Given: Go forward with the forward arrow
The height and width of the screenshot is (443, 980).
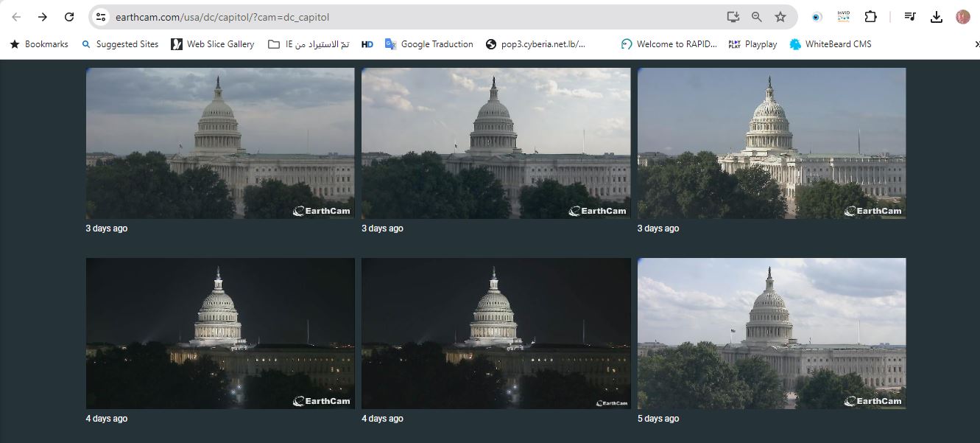Looking at the screenshot, I should click(x=43, y=17).
